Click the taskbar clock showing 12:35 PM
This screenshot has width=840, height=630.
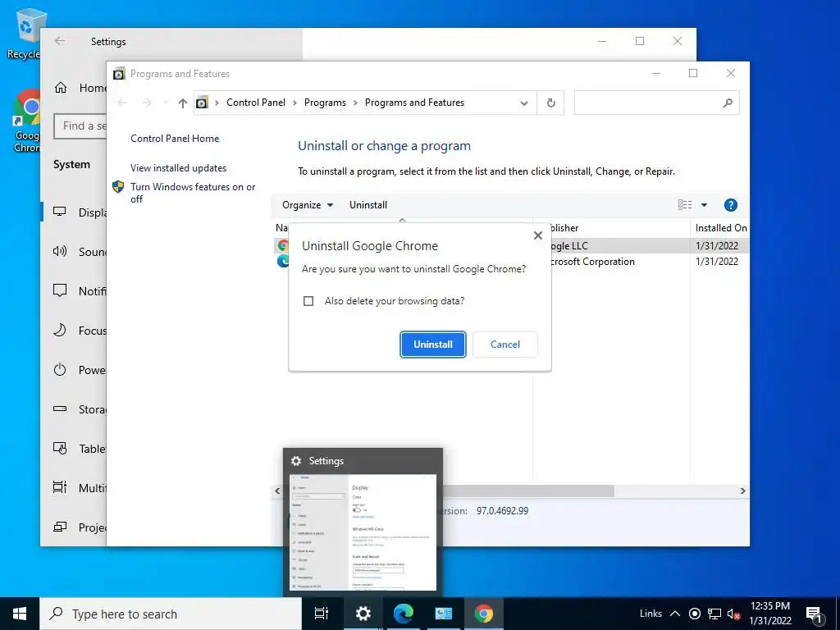click(x=769, y=614)
